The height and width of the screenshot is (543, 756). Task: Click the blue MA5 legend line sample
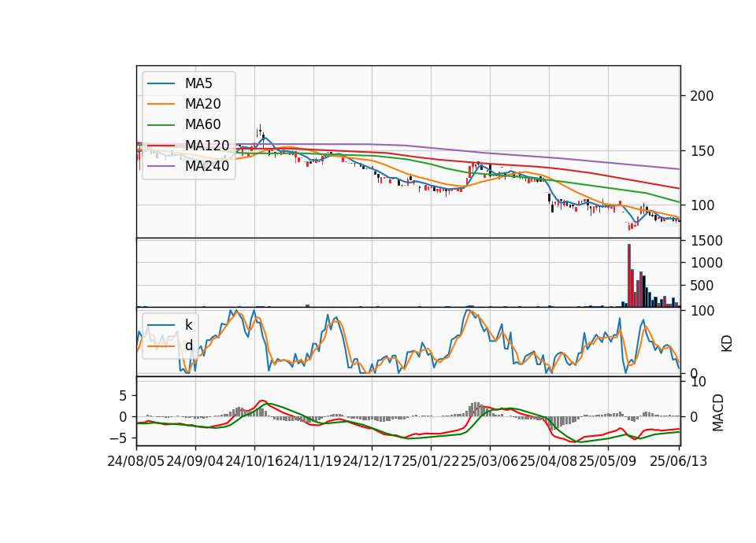coord(161,83)
